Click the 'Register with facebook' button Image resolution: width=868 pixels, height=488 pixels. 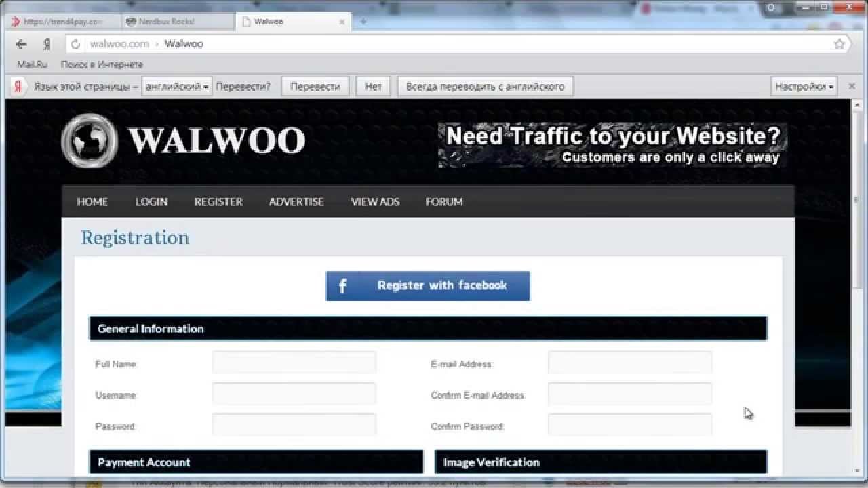pyautogui.click(x=428, y=286)
